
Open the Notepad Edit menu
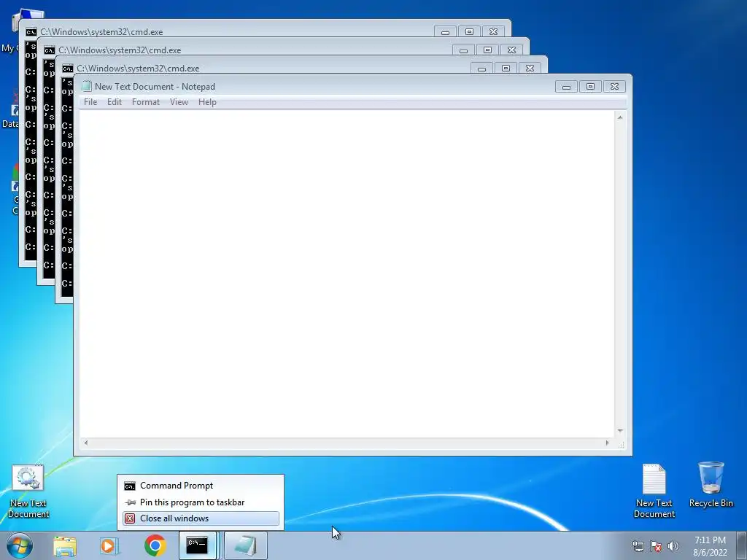coord(115,102)
